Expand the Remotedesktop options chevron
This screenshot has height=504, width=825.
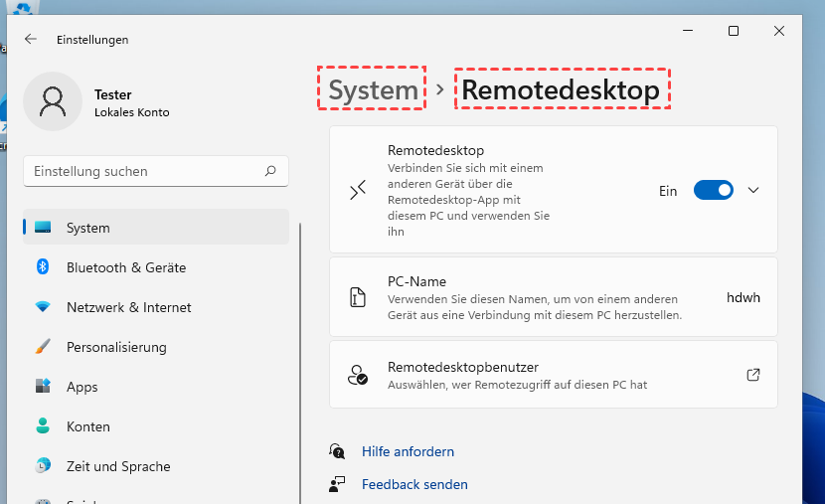752,190
